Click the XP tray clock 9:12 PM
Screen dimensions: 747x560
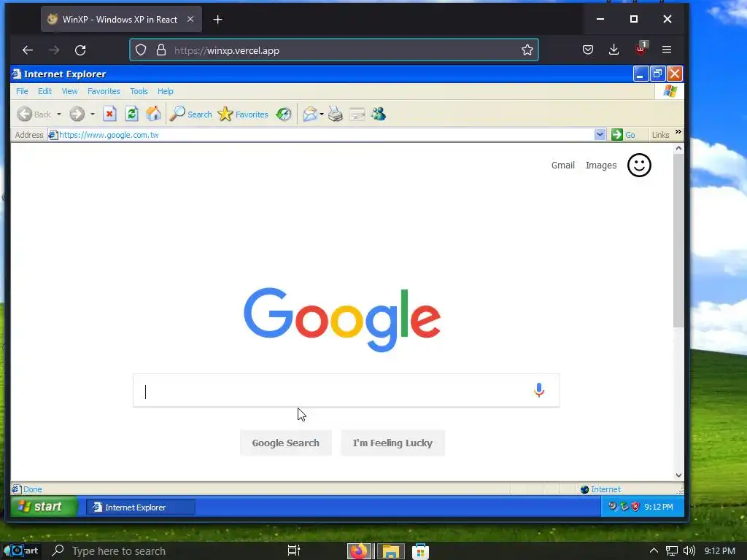click(659, 507)
